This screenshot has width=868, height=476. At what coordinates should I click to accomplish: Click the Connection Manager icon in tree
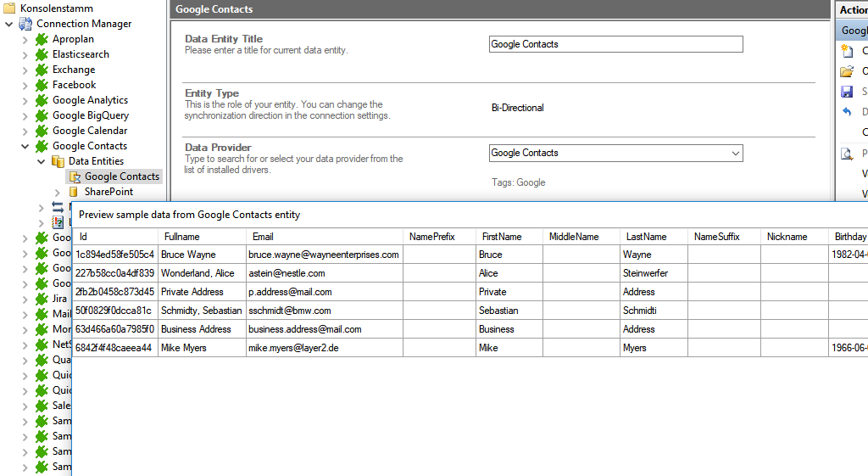[x=25, y=24]
